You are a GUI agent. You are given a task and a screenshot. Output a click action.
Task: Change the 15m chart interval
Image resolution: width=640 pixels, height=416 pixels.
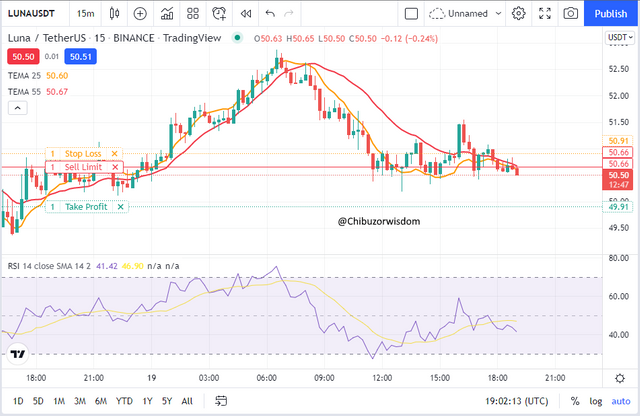click(x=85, y=13)
